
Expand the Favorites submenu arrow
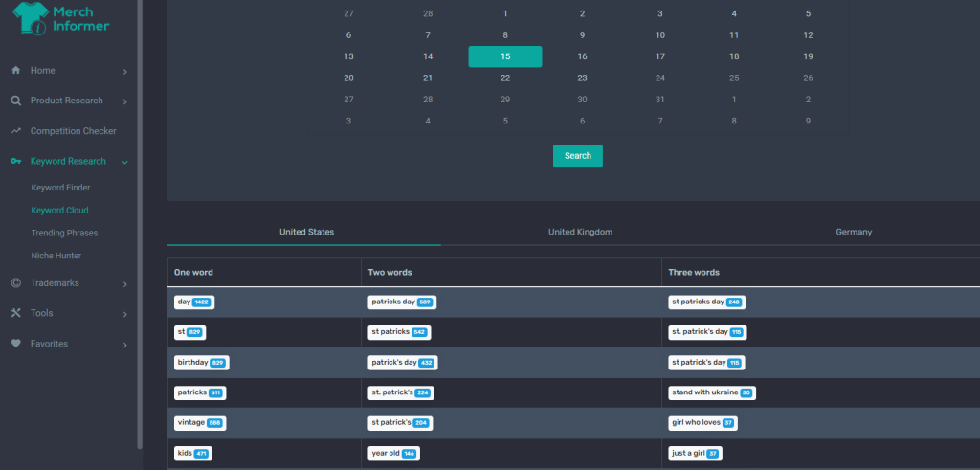tap(125, 345)
